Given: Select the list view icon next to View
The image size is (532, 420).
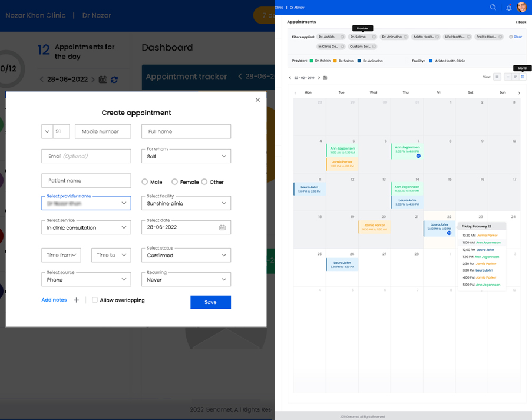Looking at the screenshot, I should [x=497, y=77].
